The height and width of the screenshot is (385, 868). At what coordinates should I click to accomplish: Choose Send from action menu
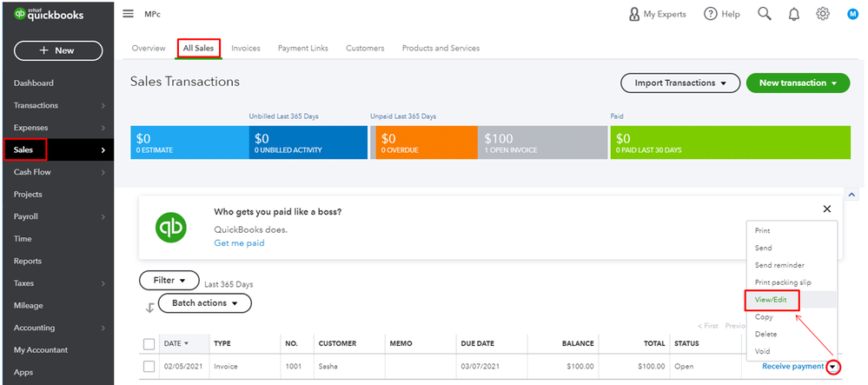tap(792, 248)
